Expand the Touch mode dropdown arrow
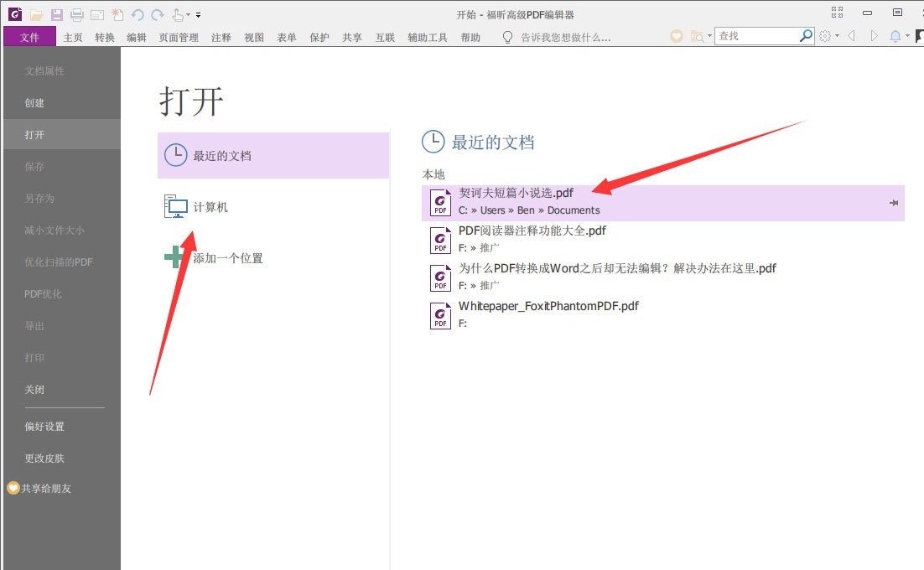924x570 pixels. coord(187,14)
